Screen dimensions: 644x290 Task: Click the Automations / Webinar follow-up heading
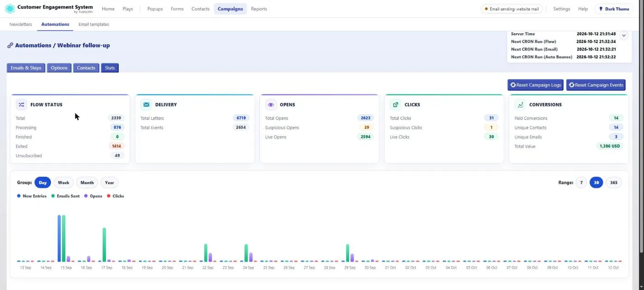[63, 45]
